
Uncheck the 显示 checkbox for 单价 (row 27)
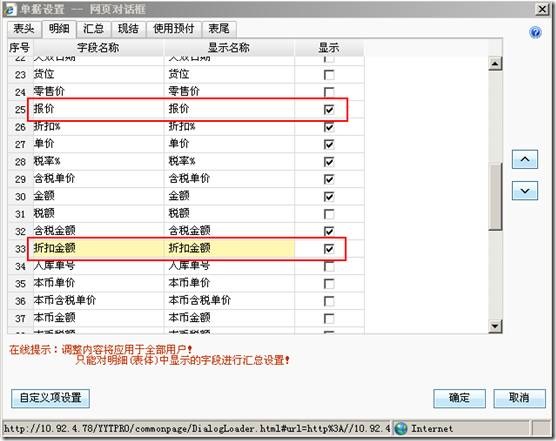(329, 144)
